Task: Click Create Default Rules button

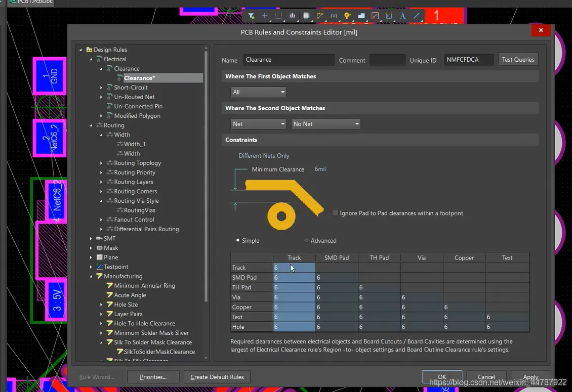Action: click(x=217, y=377)
